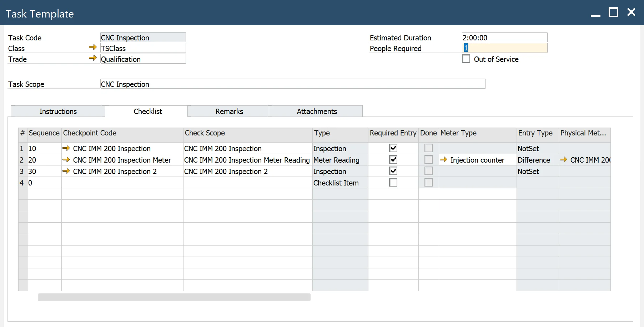Open the Instructions tab
This screenshot has height=327, width=644.
[58, 111]
